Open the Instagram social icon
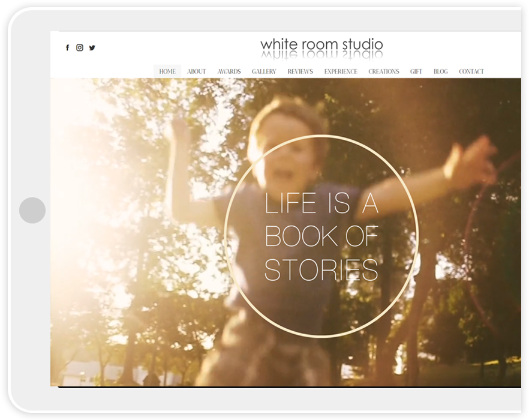 80,47
